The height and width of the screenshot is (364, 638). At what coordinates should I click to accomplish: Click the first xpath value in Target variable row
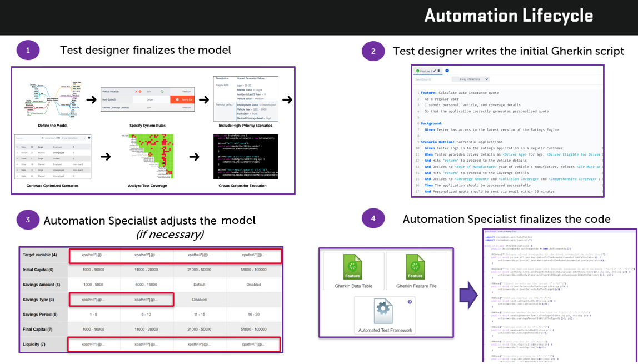tap(93, 255)
